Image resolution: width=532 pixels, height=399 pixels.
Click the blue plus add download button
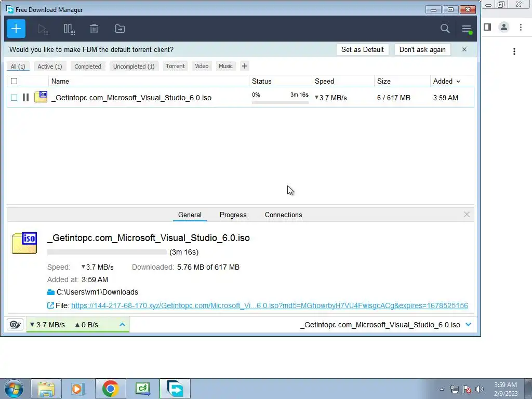tap(16, 29)
